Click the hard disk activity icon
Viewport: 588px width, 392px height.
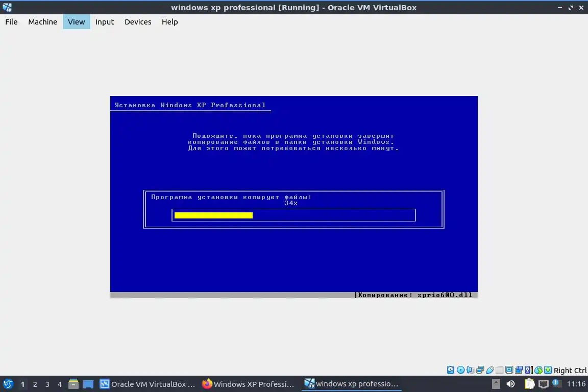450,370
